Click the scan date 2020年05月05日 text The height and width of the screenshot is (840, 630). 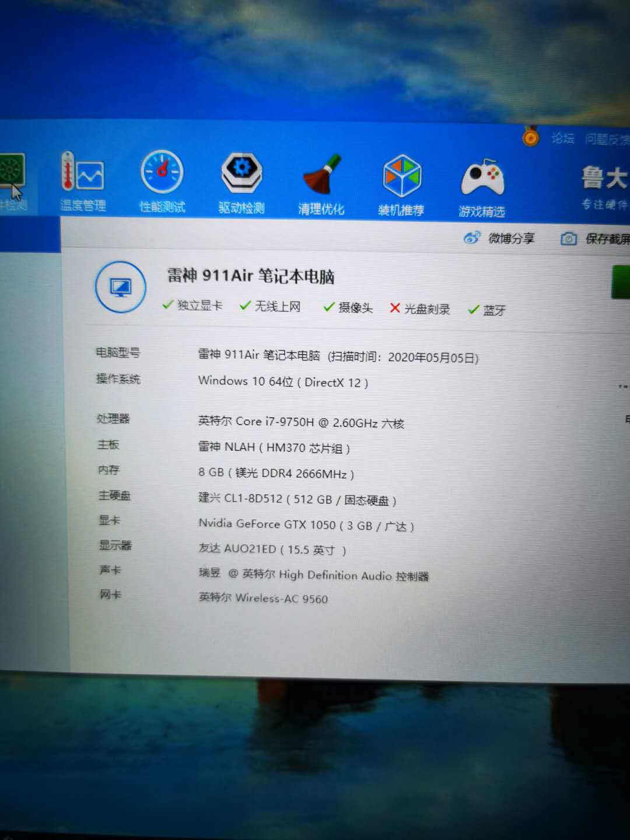433,358
